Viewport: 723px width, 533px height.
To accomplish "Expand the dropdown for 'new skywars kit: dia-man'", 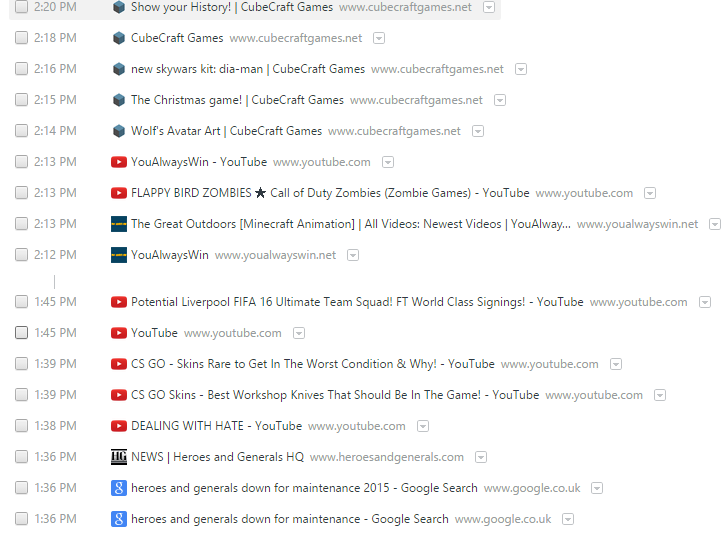I will pyautogui.click(x=521, y=69).
